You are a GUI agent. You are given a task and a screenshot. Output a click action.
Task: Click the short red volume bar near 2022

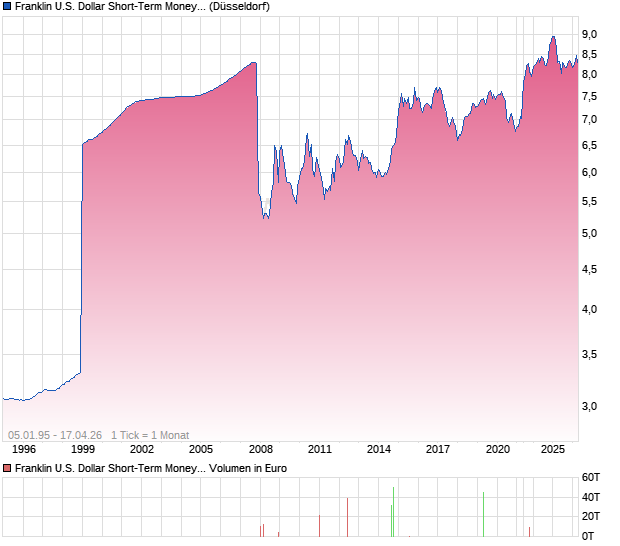click(x=529, y=532)
